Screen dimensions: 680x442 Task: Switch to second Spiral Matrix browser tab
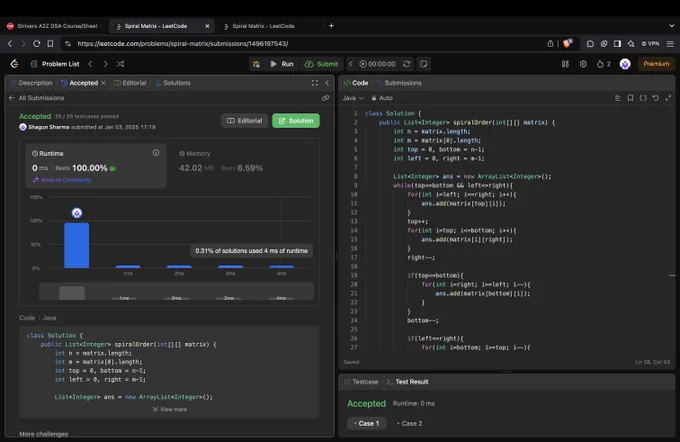pos(263,26)
